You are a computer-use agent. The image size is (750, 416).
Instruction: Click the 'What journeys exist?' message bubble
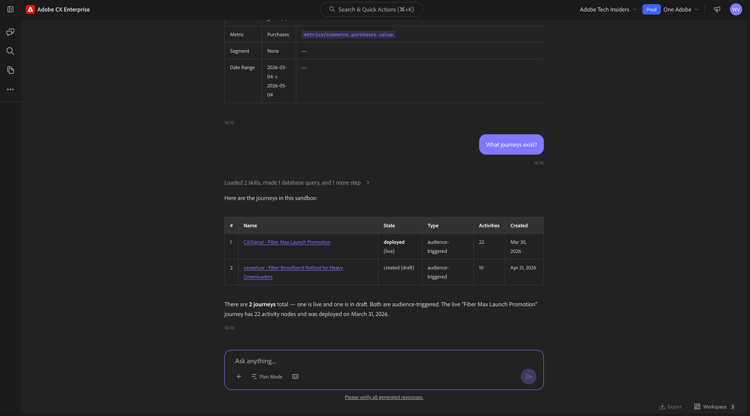[511, 144]
